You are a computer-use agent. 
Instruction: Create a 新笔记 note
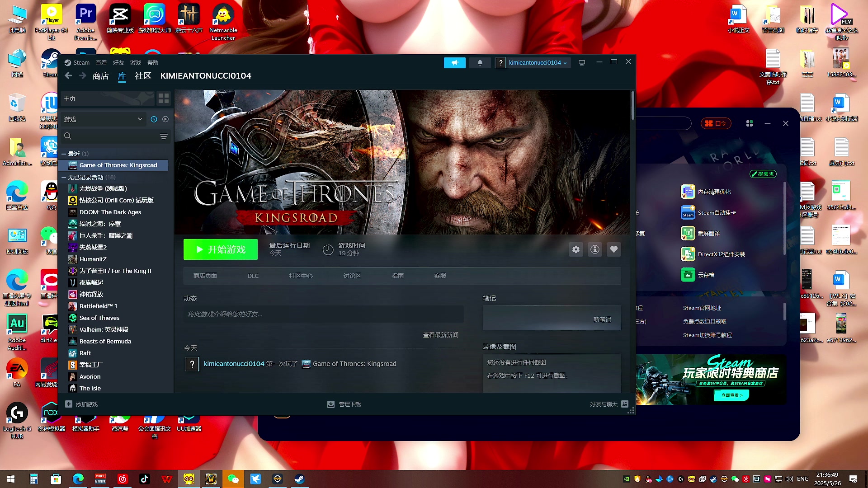(602, 319)
